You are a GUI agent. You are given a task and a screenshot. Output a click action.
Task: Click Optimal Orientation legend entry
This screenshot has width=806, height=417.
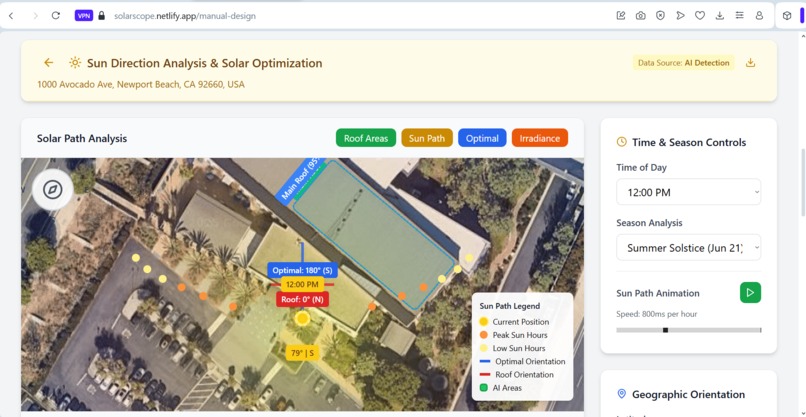point(522,361)
